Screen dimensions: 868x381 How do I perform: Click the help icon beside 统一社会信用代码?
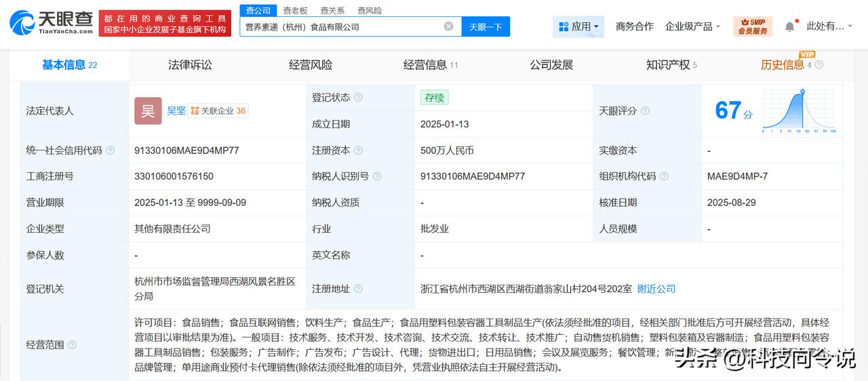[110, 151]
